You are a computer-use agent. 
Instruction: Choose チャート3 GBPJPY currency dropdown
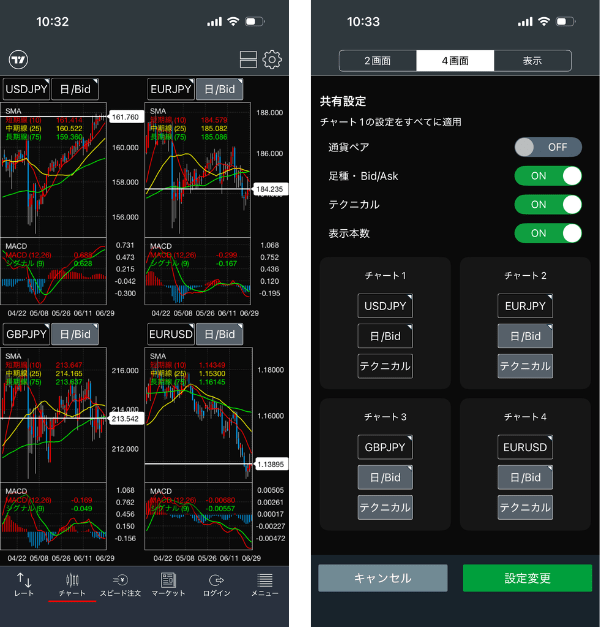click(x=385, y=447)
